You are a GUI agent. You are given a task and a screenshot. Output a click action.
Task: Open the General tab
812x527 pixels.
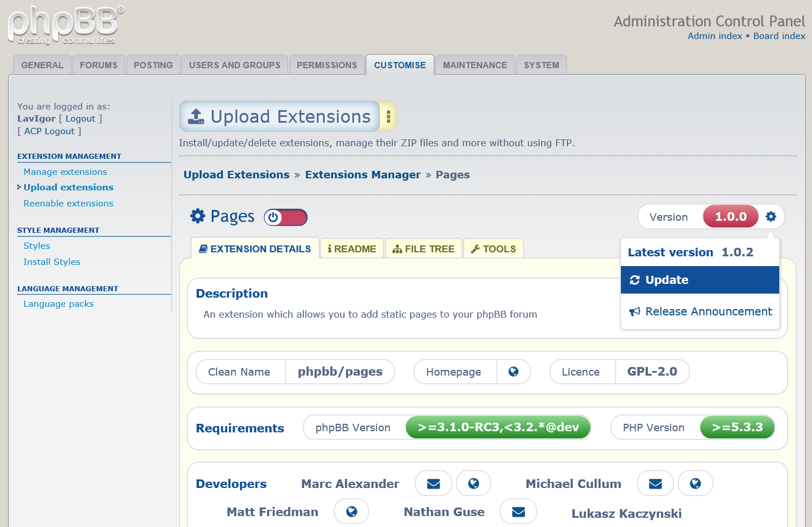(42, 65)
